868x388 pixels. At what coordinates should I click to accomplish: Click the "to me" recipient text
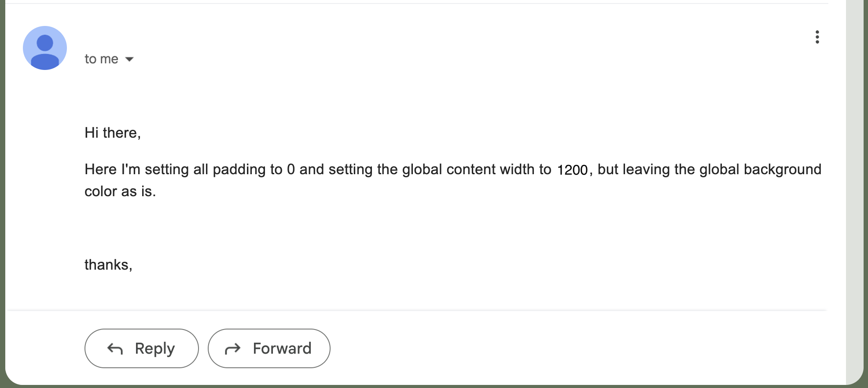[x=101, y=59]
